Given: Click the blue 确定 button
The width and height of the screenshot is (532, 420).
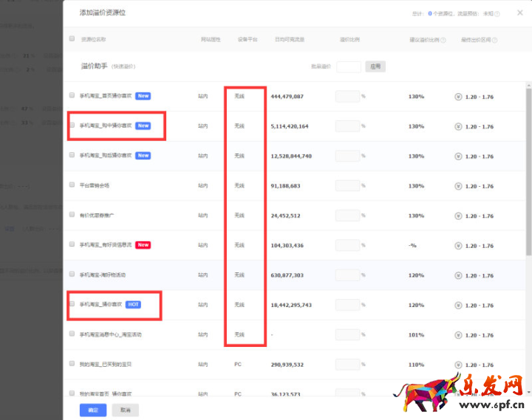Looking at the screenshot, I should (x=93, y=409).
